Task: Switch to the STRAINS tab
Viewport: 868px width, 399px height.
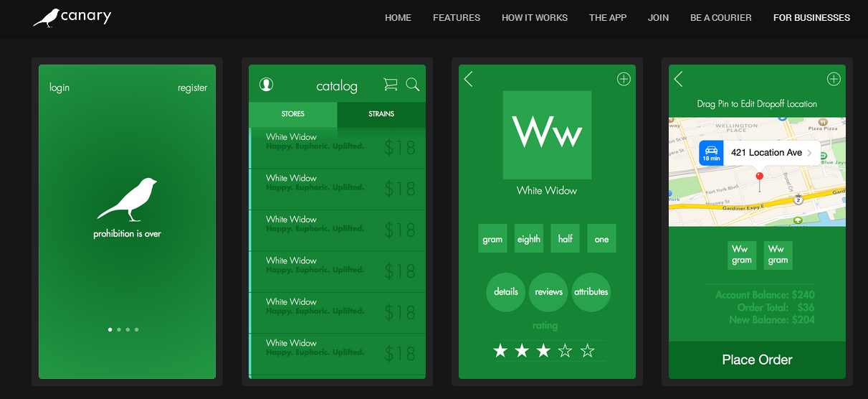Action: (381, 114)
